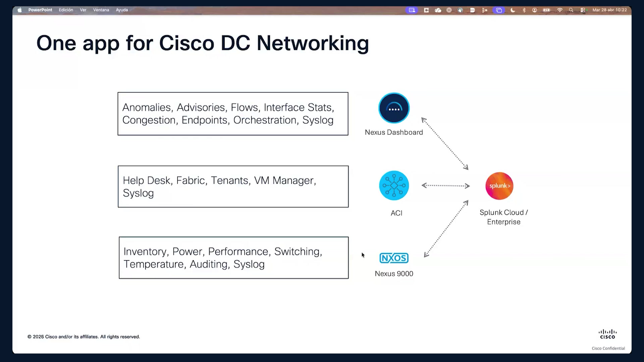
Task: Click the slide title One app for Cisco DC Networking
Action: point(203,43)
